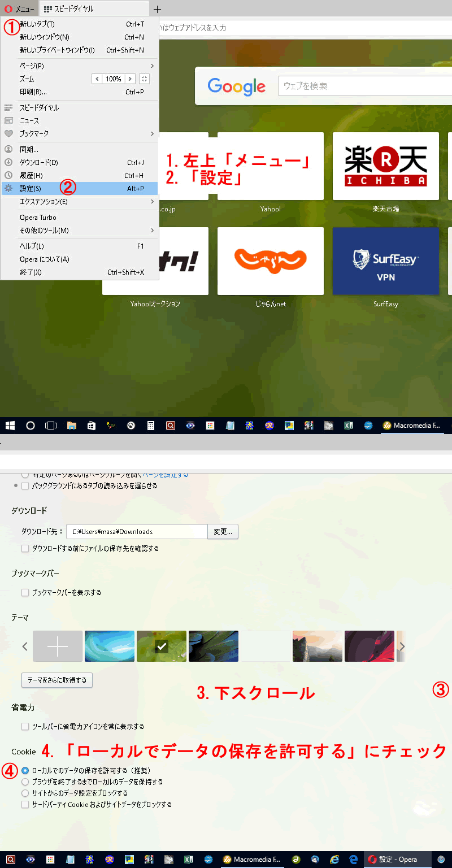Increase zoom with the right arrow stepper
Screen dimensions: 452x868
point(130,79)
